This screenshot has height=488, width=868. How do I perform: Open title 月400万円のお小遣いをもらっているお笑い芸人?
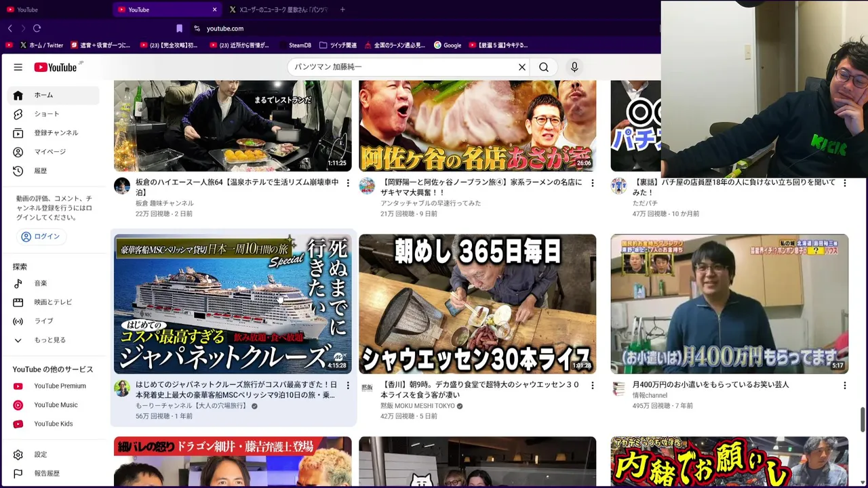coord(711,384)
